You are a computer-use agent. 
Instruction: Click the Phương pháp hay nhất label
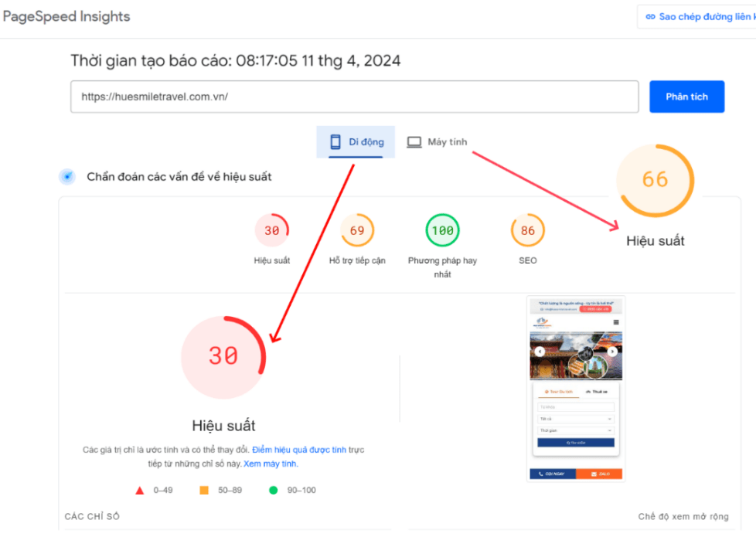(443, 267)
